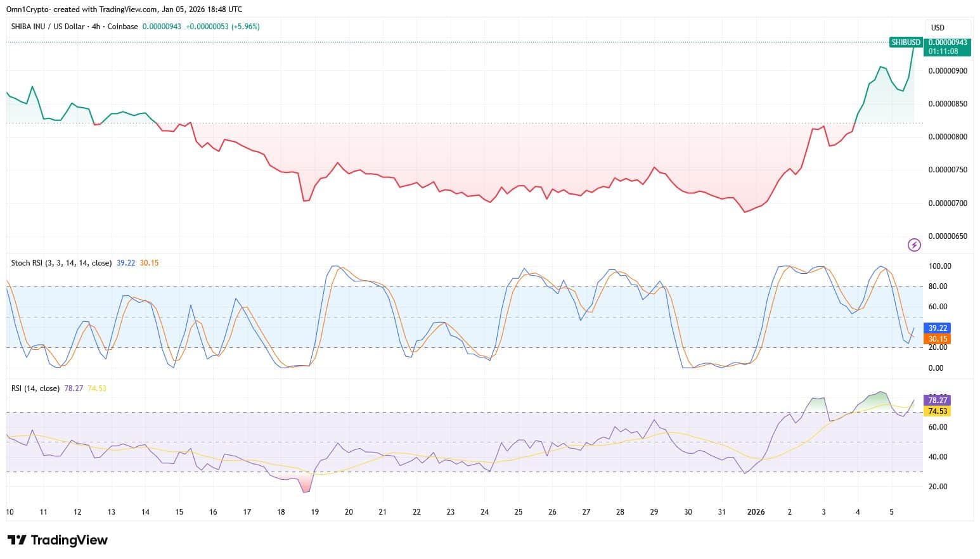Click the 80.00 level on Stoch RSI scale
Image resolution: width=980 pixels, height=559 pixels.
(x=939, y=286)
